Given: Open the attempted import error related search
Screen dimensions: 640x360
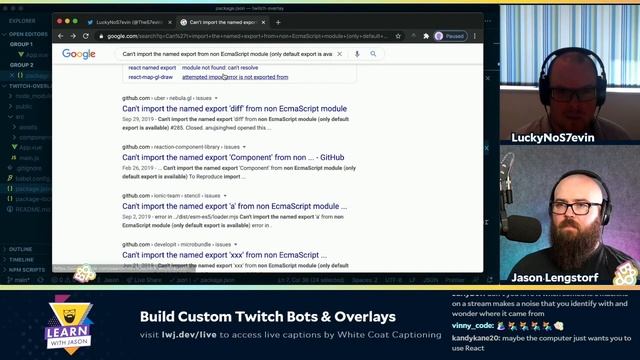Looking at the screenshot, I should coord(235,77).
